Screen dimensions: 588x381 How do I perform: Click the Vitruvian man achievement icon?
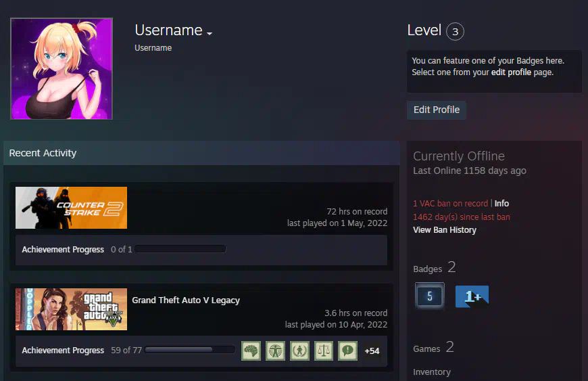276,351
